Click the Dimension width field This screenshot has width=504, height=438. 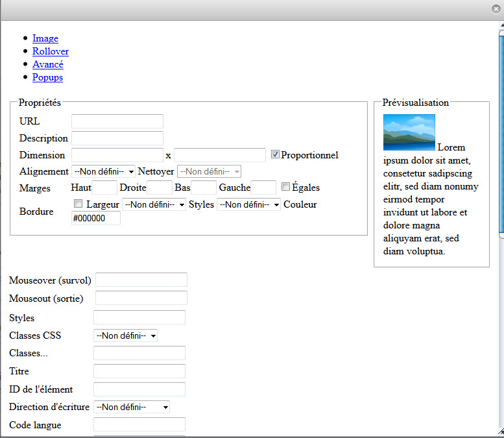(x=117, y=155)
